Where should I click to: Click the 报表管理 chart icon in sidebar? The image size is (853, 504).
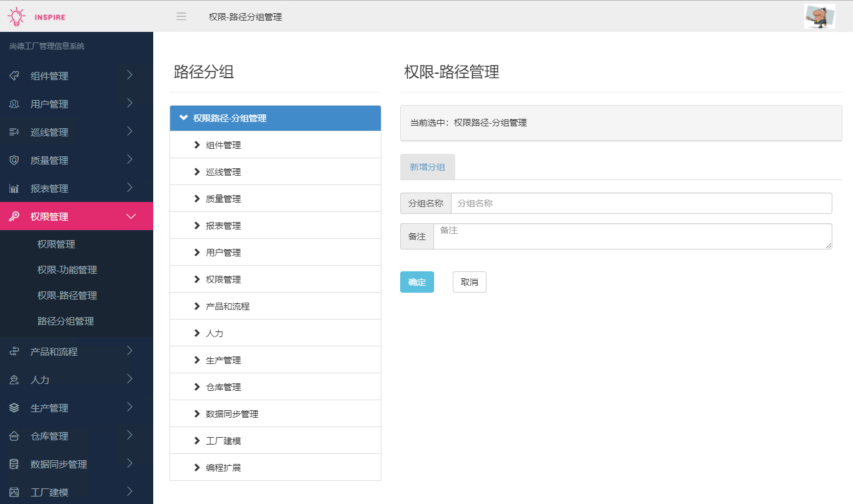[14, 188]
